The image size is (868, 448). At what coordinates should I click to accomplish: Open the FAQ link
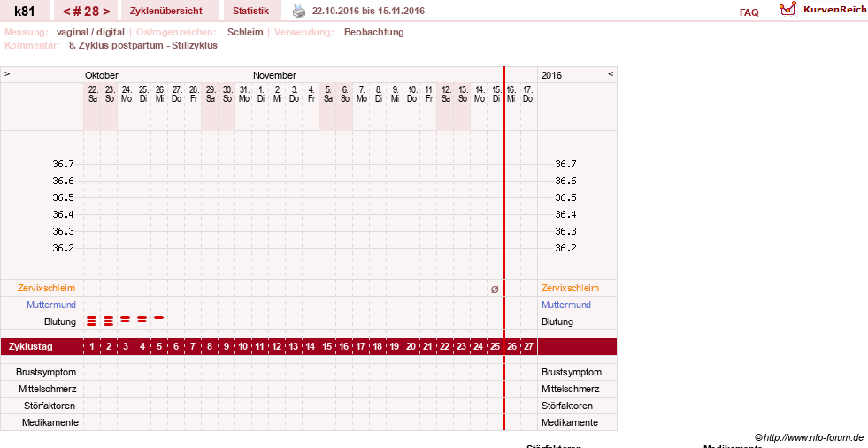(x=749, y=12)
